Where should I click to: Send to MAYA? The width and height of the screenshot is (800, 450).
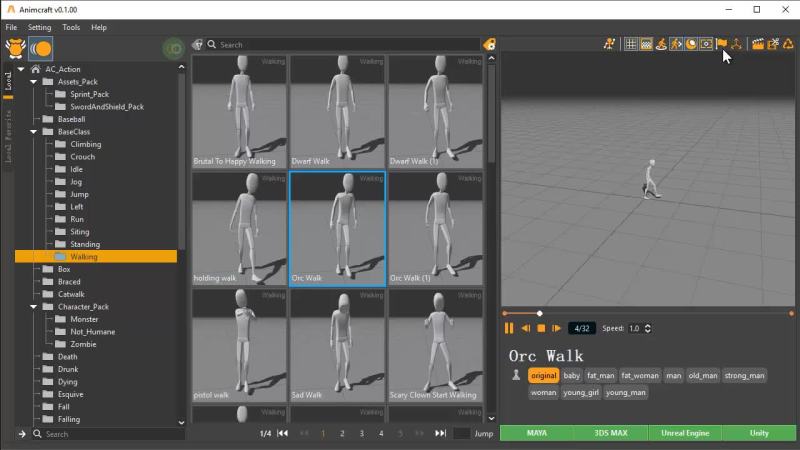point(537,433)
